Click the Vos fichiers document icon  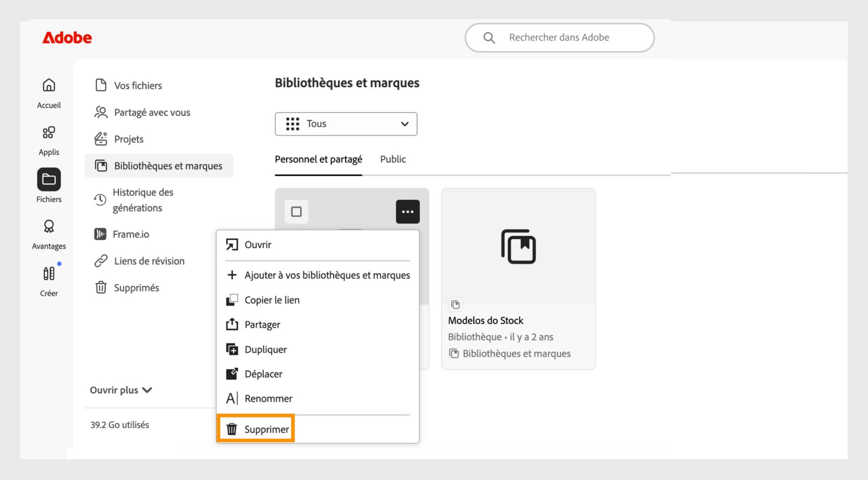click(x=101, y=85)
